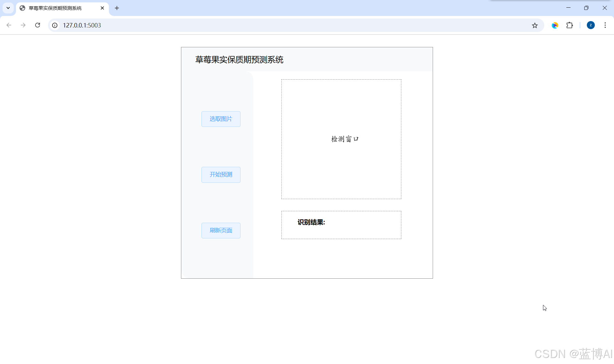Open the colorful extension icon in toolbar
The height and width of the screenshot is (364, 614).
tap(555, 25)
